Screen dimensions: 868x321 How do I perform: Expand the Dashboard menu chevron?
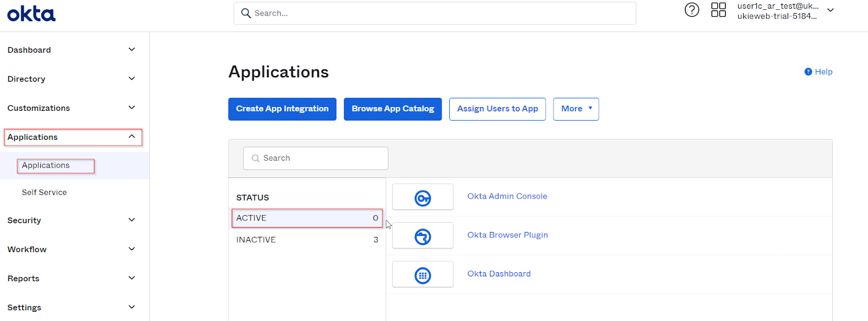click(x=132, y=49)
